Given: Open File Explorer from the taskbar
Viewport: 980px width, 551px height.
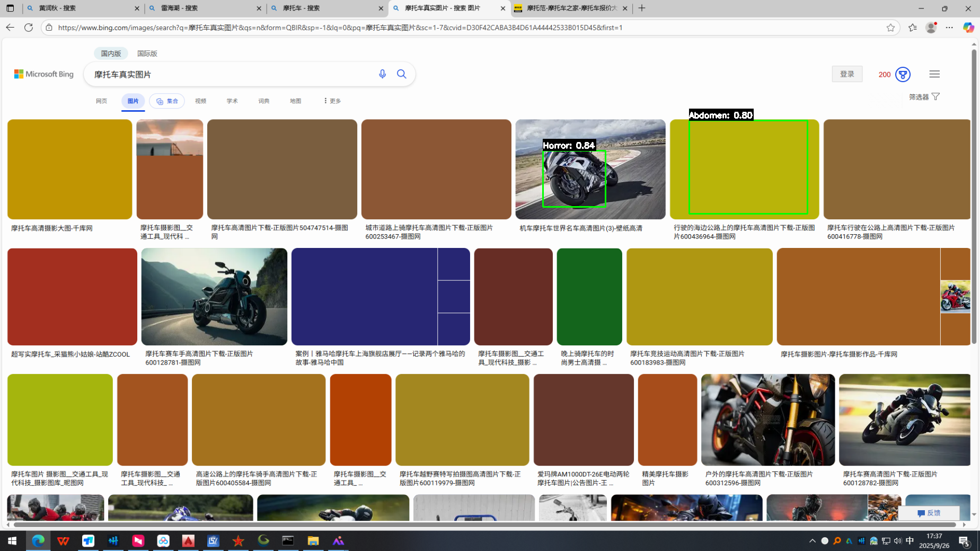Looking at the screenshot, I should (x=313, y=541).
